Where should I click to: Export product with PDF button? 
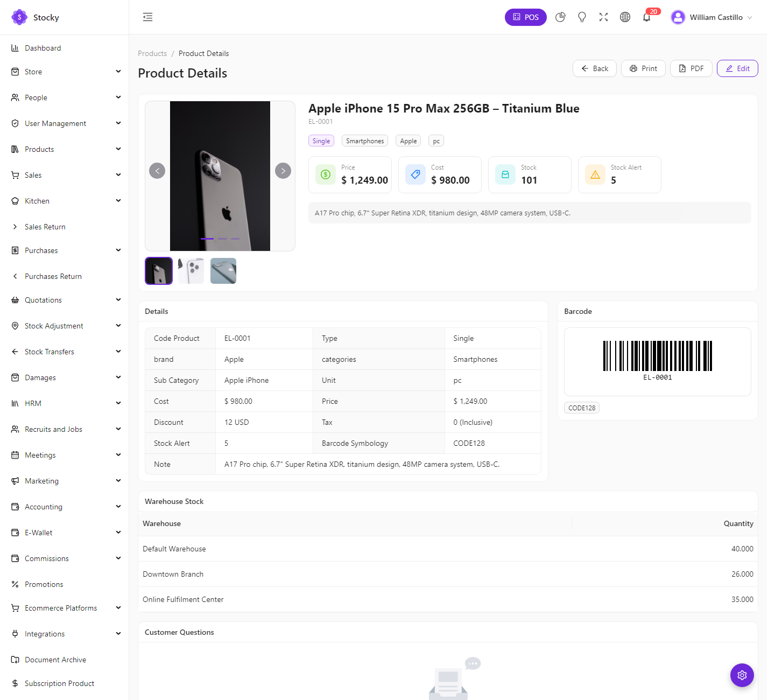[691, 68]
